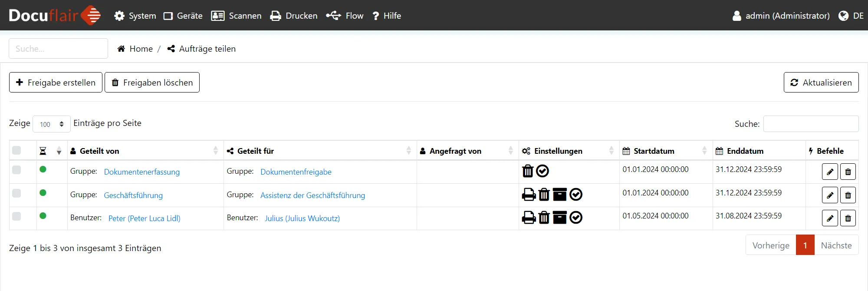
Task: Click checkmark circle icon in Dokumentenerfassung row
Action: (542, 171)
